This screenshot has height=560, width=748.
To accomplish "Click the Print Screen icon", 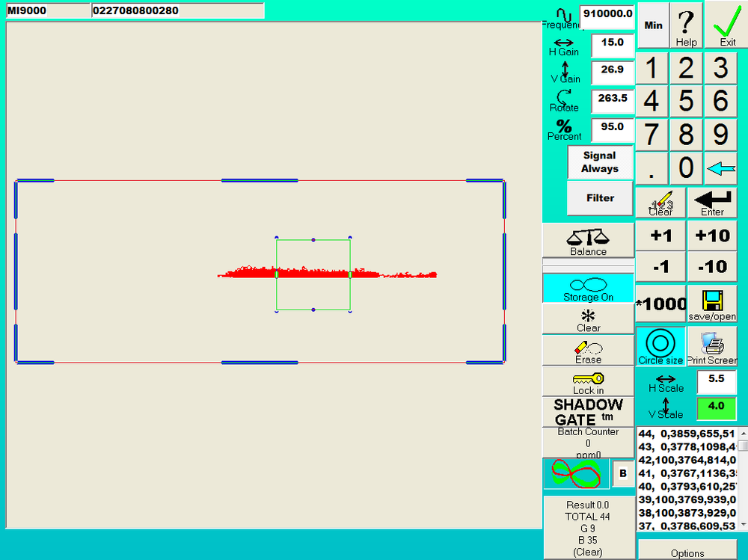I will (x=711, y=346).
